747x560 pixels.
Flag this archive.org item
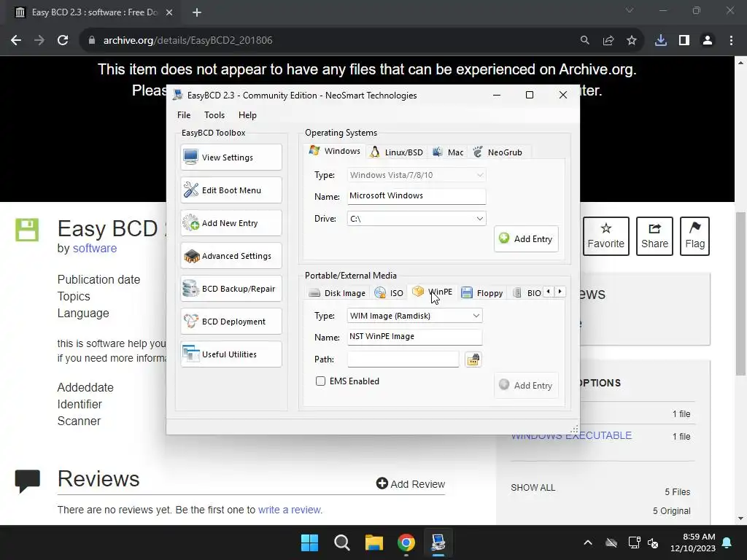coord(694,236)
